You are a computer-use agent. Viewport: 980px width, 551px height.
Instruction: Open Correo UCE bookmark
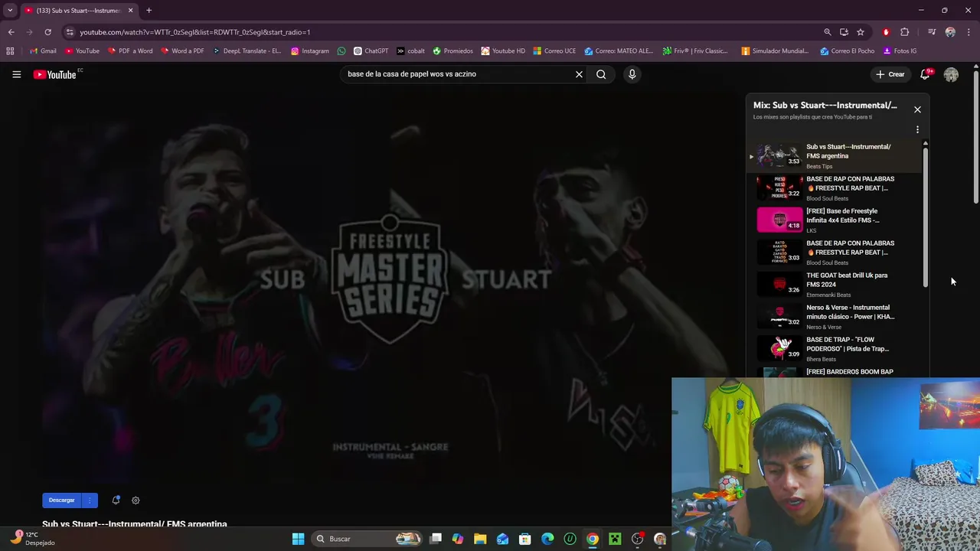point(554,51)
